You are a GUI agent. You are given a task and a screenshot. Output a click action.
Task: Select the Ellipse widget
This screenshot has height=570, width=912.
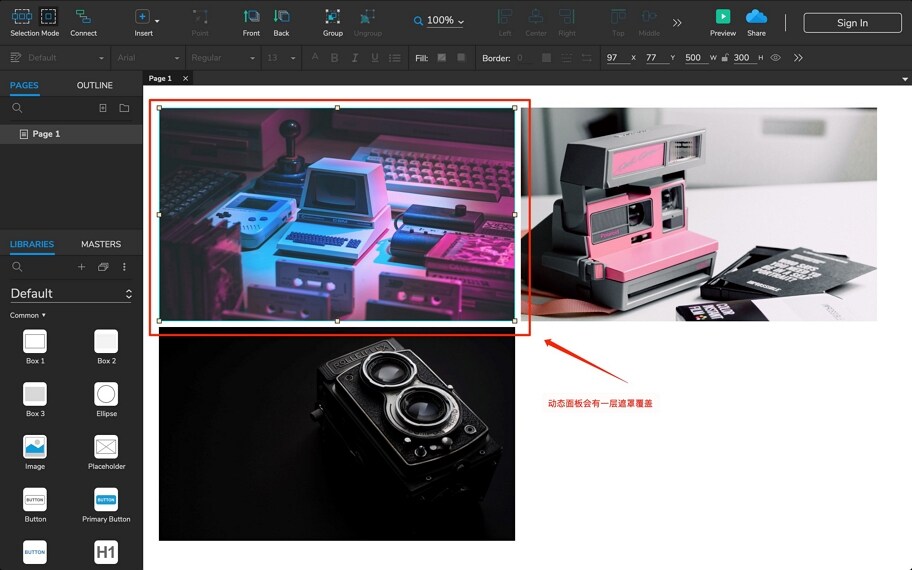[x=106, y=400]
